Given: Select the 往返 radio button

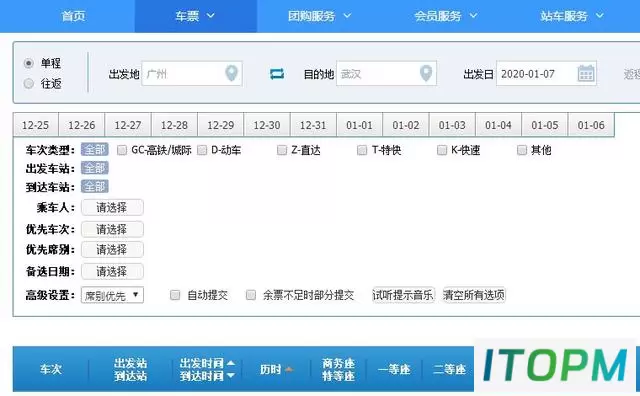Looking at the screenshot, I should point(29,83).
